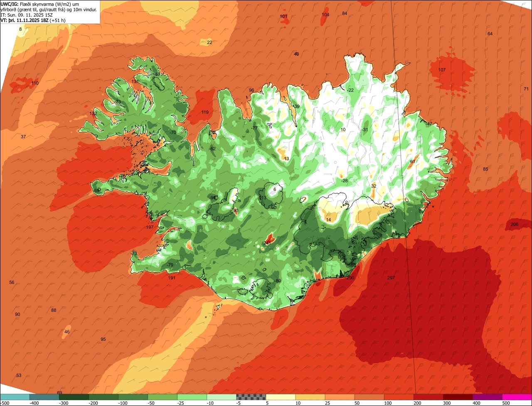
Task: Select the 'IT: Sun. 09. 11. 2025 15Z' line
Action: [x=27, y=15]
